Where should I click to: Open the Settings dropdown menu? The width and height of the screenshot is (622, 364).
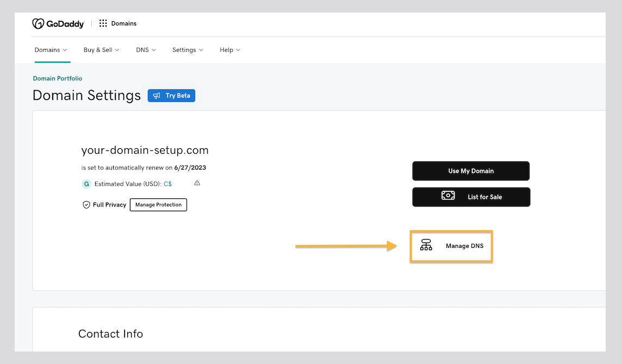click(187, 49)
